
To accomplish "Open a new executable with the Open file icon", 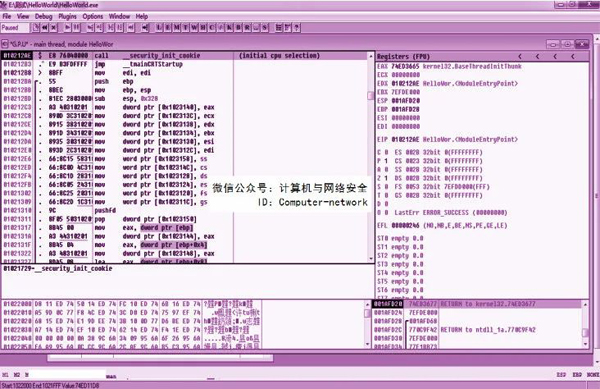I will [x=36, y=28].
